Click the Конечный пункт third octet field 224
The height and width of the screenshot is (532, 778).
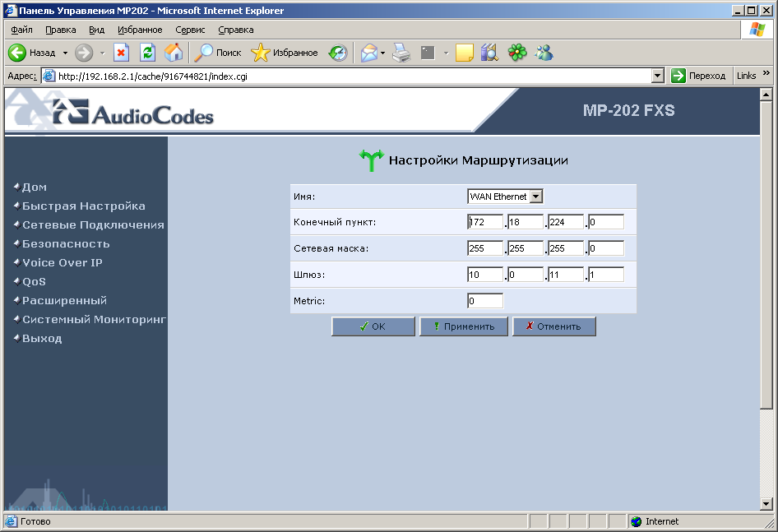point(566,222)
